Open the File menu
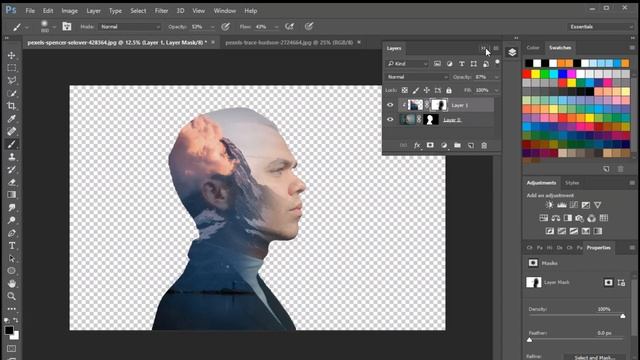 point(30,11)
